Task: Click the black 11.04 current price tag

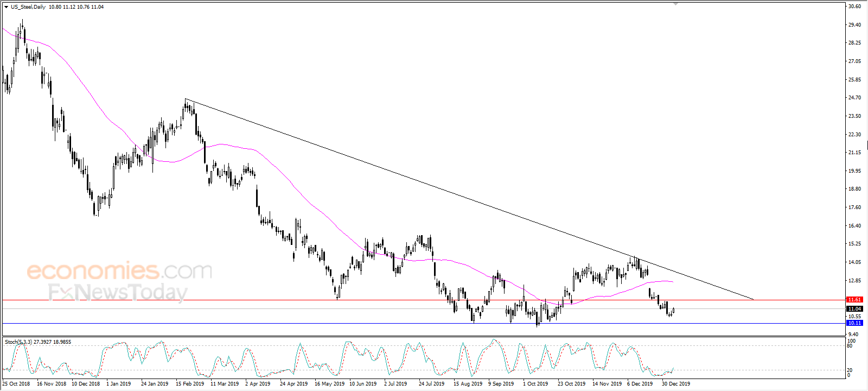Action: pos(854,309)
